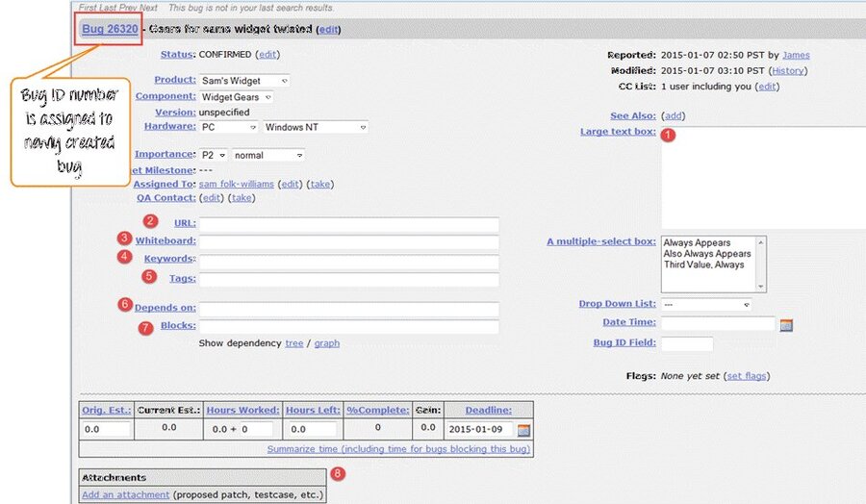The height and width of the screenshot is (504, 866).
Task: Click A multiple-select box label link
Action: coord(600,241)
